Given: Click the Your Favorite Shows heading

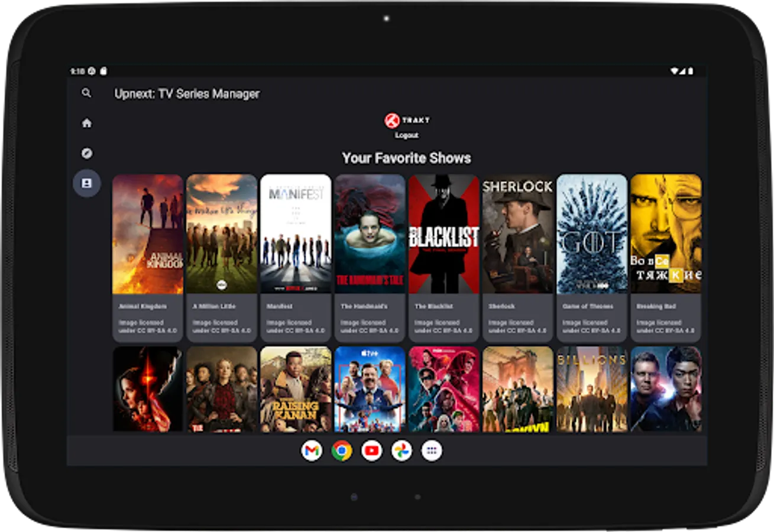Looking at the screenshot, I should (x=407, y=158).
